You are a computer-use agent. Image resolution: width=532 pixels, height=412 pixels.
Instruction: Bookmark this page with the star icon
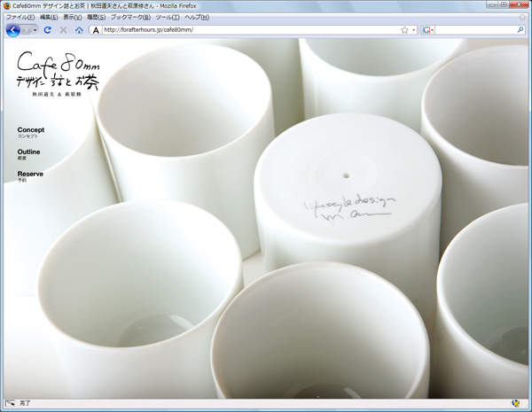pos(404,30)
